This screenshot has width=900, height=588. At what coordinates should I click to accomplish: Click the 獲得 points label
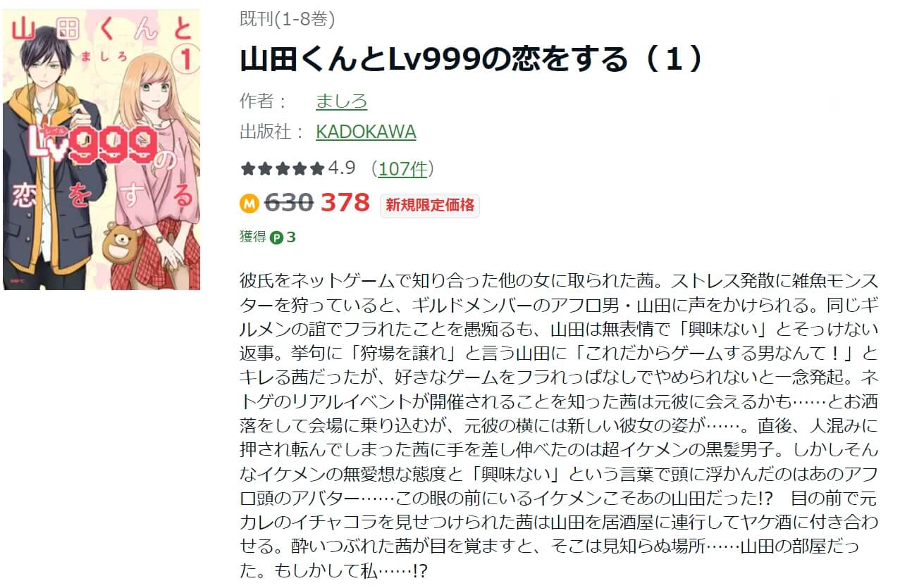click(x=253, y=237)
